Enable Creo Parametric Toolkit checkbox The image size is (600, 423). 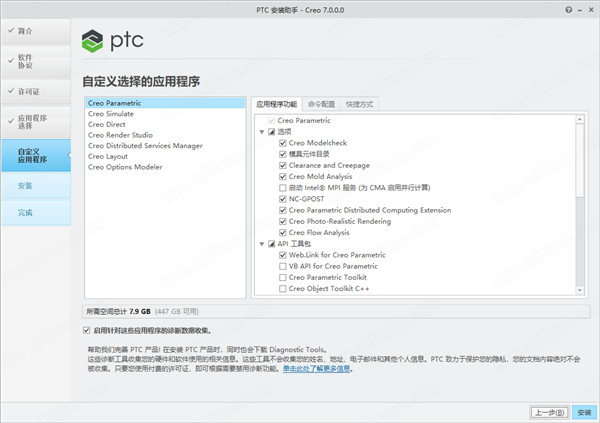(x=282, y=278)
